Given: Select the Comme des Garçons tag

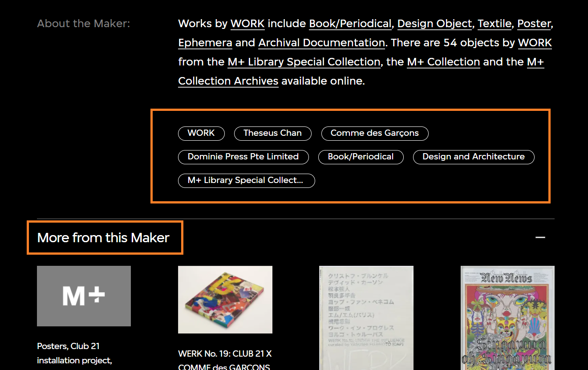Looking at the screenshot, I should (375, 133).
